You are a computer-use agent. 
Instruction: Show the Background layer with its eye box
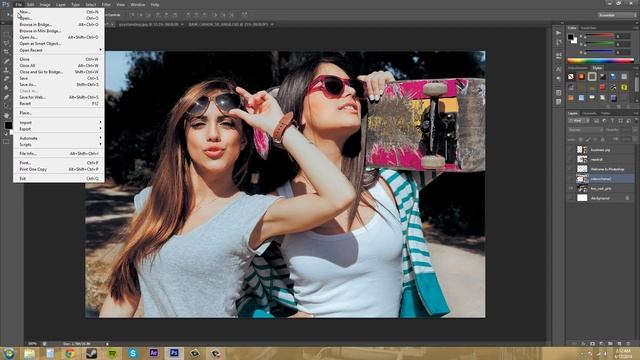570,198
